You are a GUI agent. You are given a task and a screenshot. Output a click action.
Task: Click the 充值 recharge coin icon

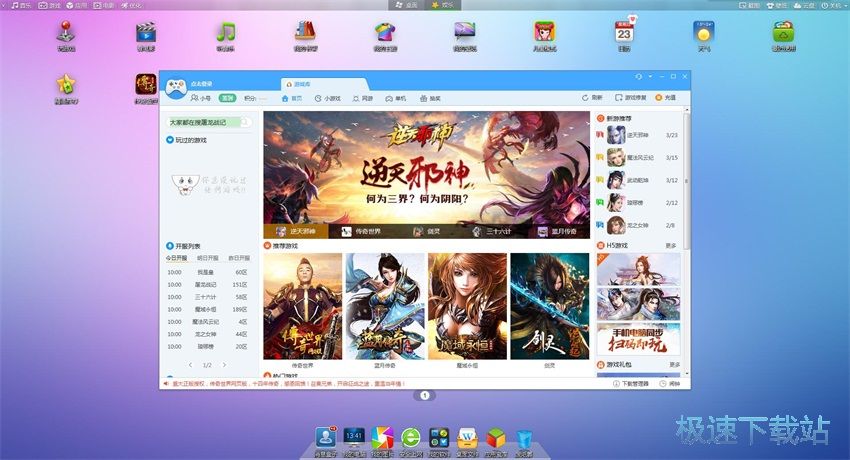click(659, 98)
